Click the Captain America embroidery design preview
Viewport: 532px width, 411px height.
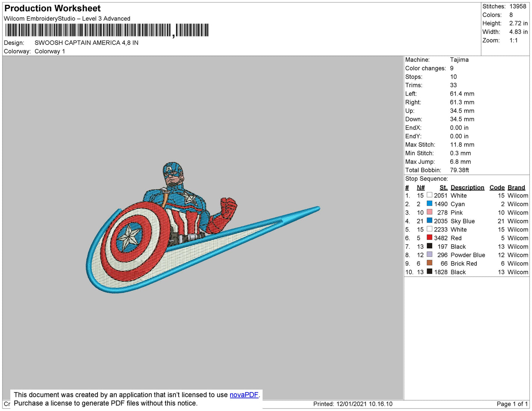[x=202, y=228]
